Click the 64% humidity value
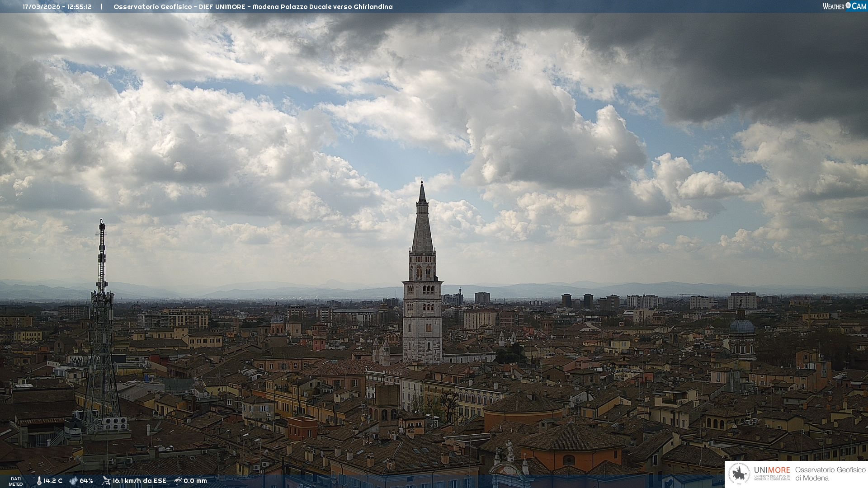Viewport: 868px width, 488px height. coord(86,481)
